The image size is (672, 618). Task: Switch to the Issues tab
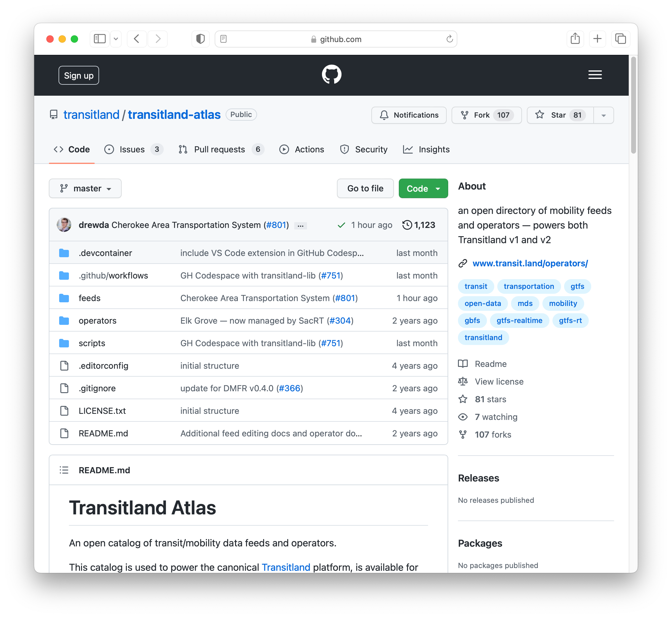[x=132, y=149]
